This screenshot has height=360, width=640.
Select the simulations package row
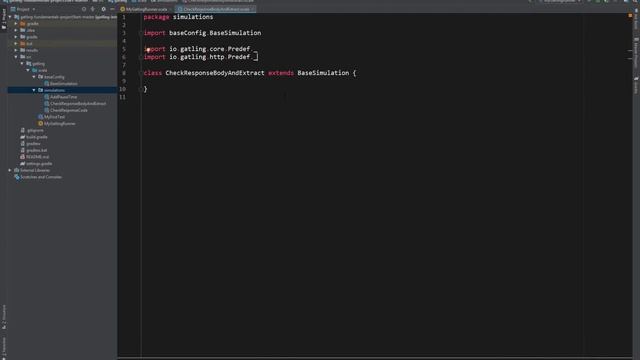(62, 90)
